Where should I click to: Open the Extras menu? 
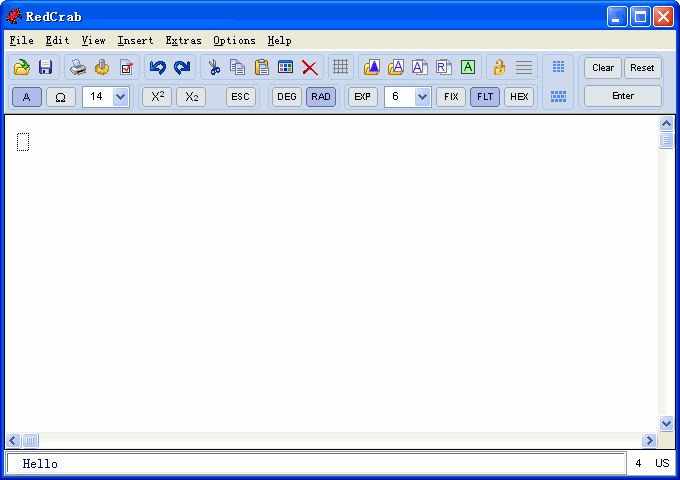[183, 41]
